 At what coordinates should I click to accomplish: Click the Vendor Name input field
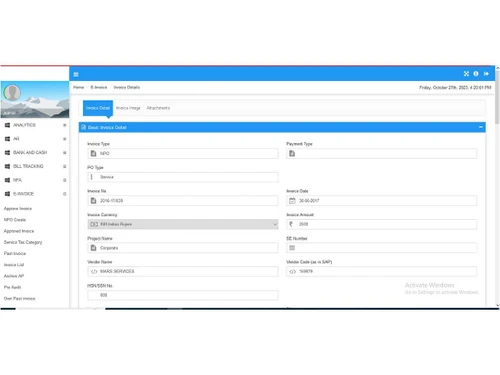click(x=183, y=272)
